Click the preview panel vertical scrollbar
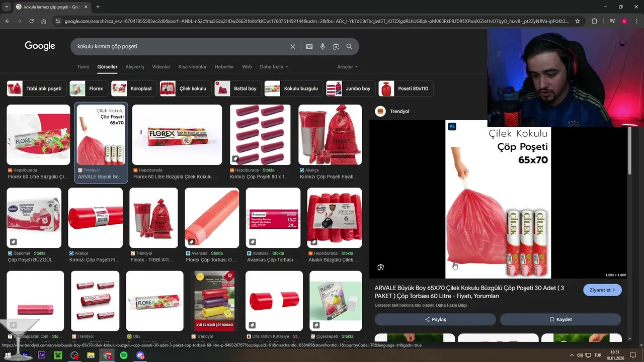 [x=629, y=151]
